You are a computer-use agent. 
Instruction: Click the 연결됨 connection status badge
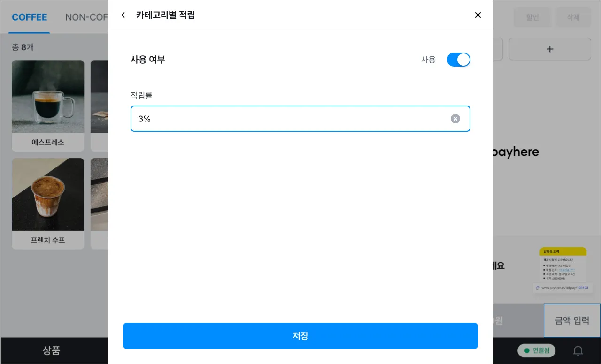coord(536,350)
